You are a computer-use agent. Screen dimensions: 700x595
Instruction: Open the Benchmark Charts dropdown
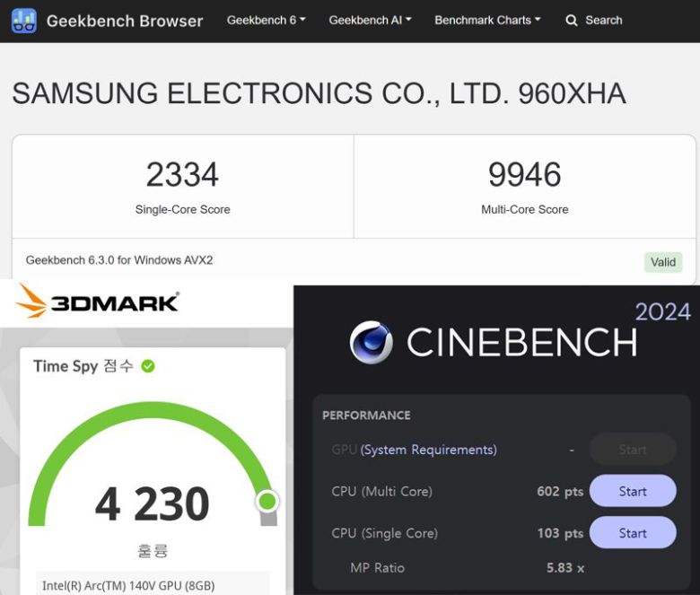(x=487, y=20)
